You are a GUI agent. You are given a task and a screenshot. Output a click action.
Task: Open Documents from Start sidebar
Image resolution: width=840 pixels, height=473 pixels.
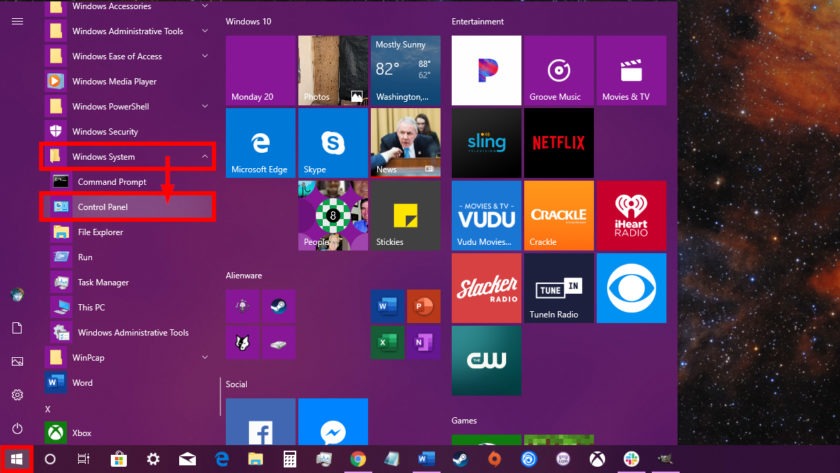click(17, 328)
